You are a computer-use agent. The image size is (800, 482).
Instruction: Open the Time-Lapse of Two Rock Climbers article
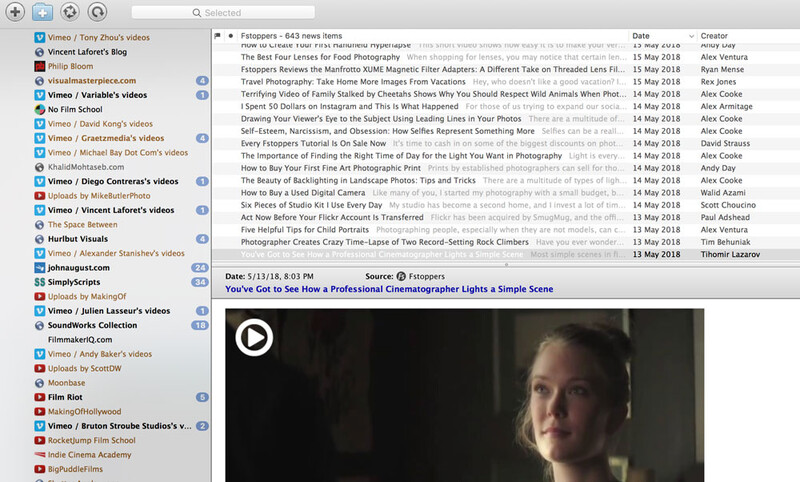[385, 242]
